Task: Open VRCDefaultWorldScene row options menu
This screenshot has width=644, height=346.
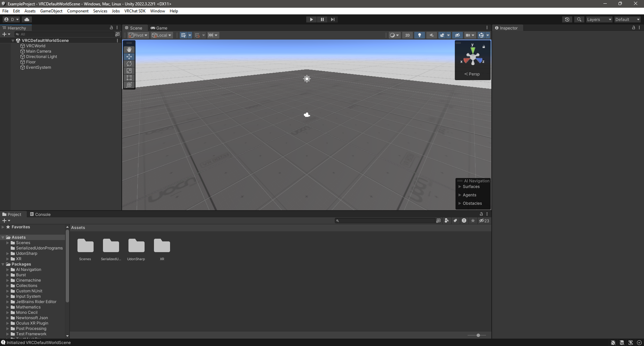Action: 117,41
